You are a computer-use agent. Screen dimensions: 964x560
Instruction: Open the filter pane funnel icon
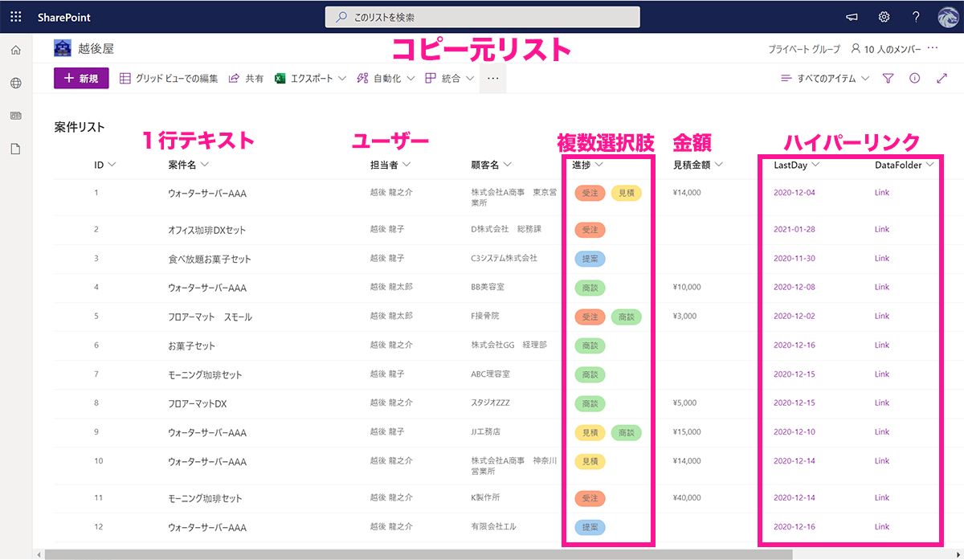click(x=888, y=79)
